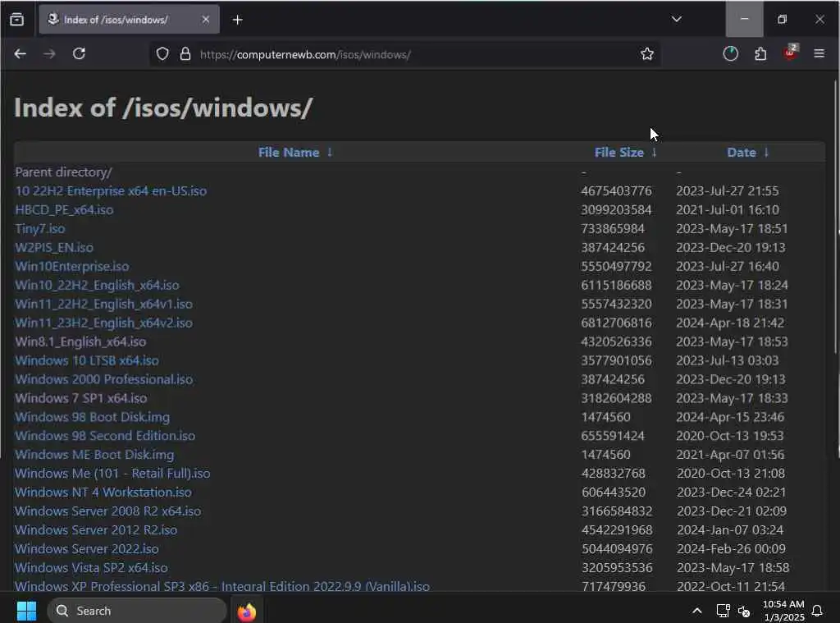Download Windows Server 2022.iso
The image size is (840, 623).
[x=87, y=548]
